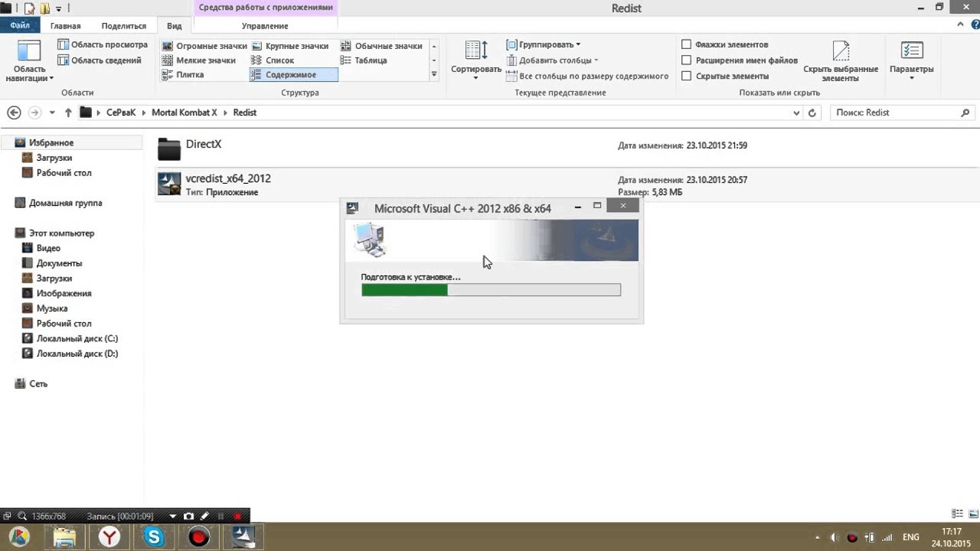Screen dimensions: 980x551
Task: Click the Properties icon in quick access toolbar
Action: 29,9
